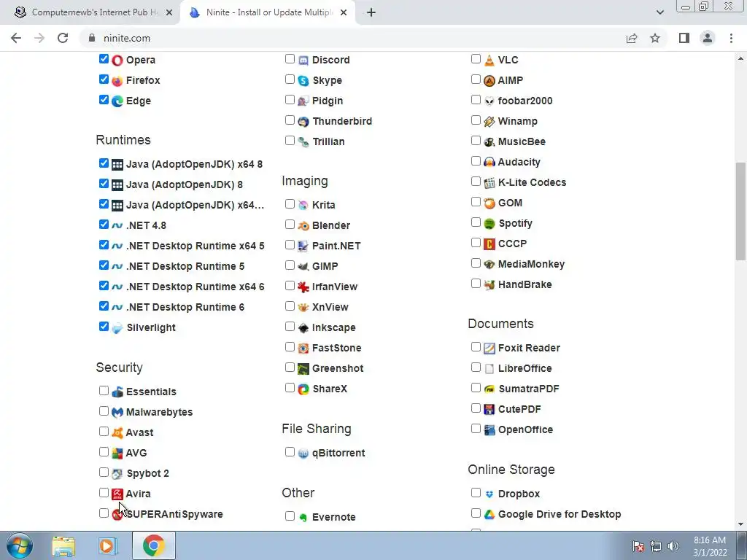The width and height of the screenshot is (747, 560).
Task: Open the Windows Start menu
Action: 19,545
